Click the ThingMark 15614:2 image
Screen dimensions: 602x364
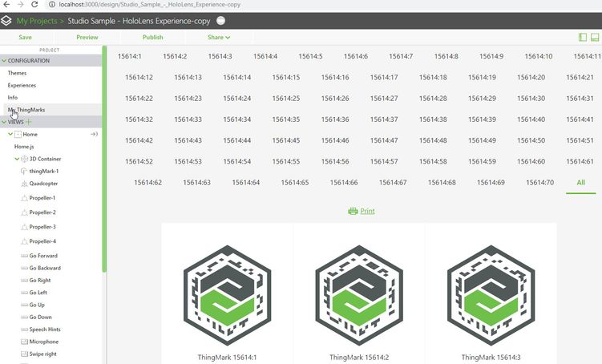pos(359,295)
